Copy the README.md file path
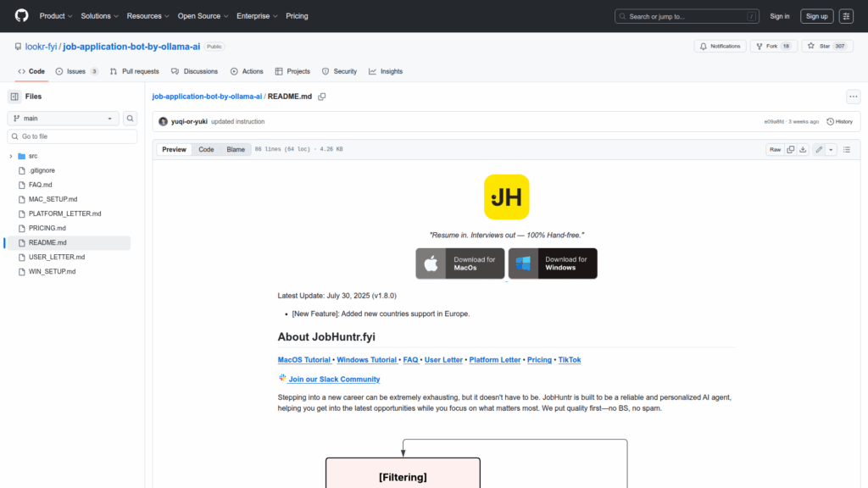This screenshot has width=868, height=488. (321, 97)
